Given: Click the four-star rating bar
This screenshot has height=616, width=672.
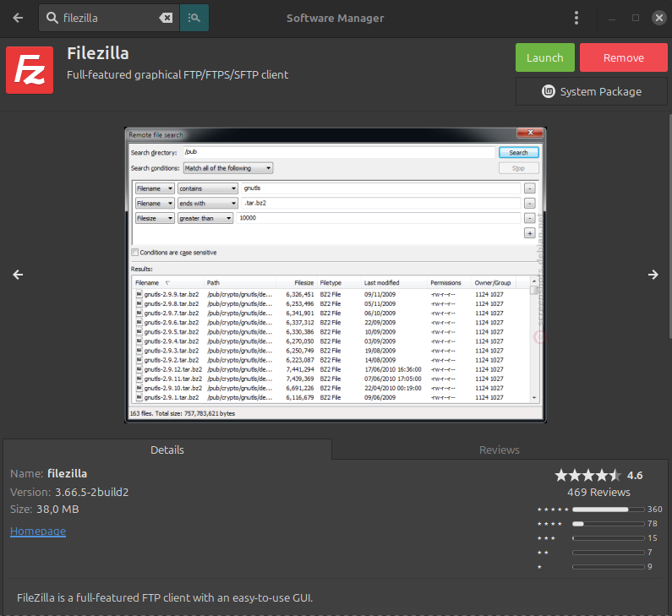Looking at the screenshot, I should click(607, 524).
